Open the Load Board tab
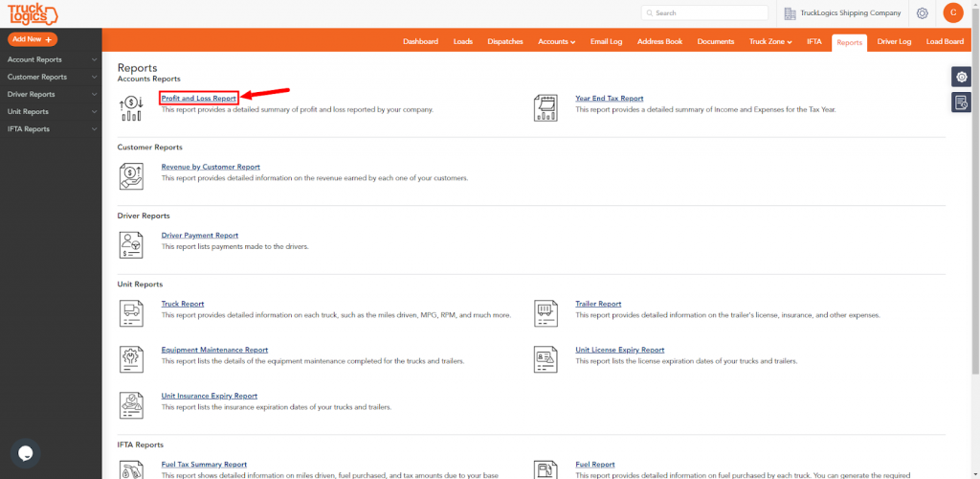 tap(945, 42)
